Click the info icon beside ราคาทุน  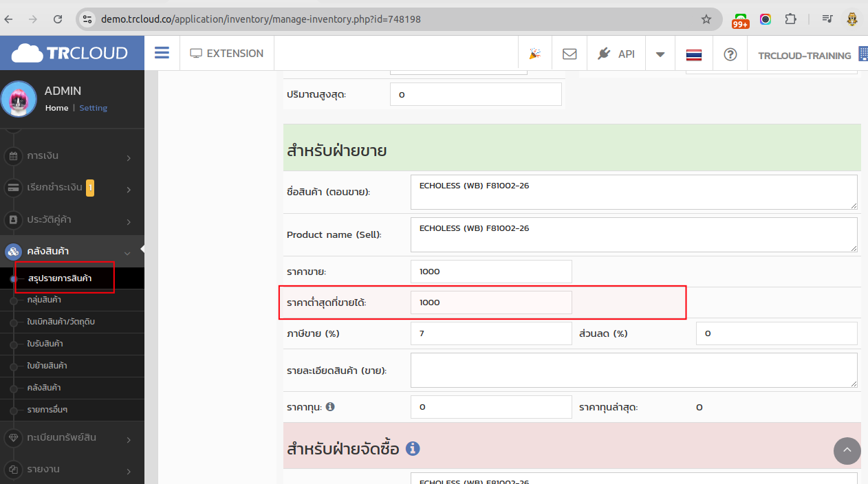[330, 406]
